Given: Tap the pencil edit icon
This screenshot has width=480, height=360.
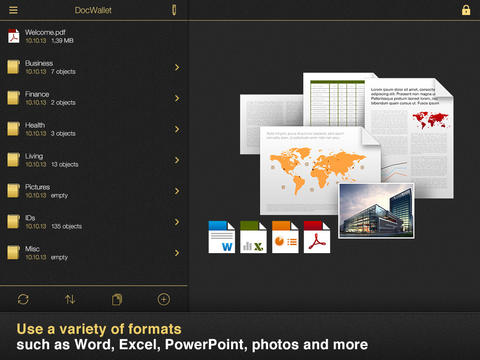Looking at the screenshot, I should tap(174, 10).
